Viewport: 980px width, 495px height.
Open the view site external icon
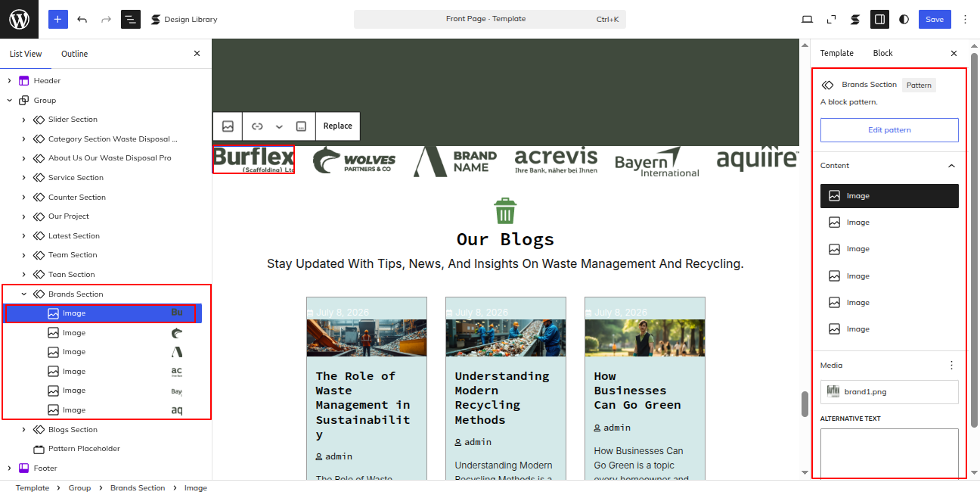[x=831, y=19]
